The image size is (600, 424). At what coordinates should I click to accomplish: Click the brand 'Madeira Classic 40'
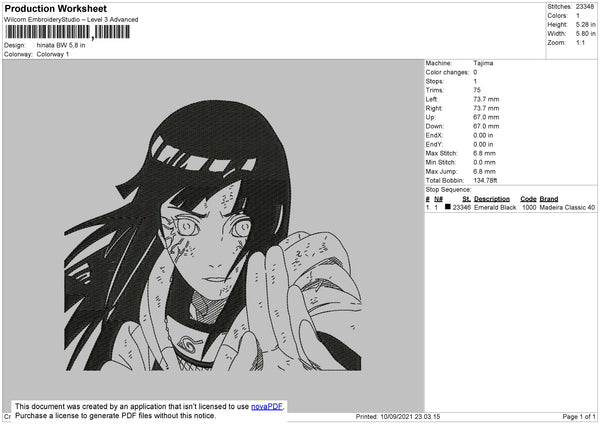click(567, 207)
